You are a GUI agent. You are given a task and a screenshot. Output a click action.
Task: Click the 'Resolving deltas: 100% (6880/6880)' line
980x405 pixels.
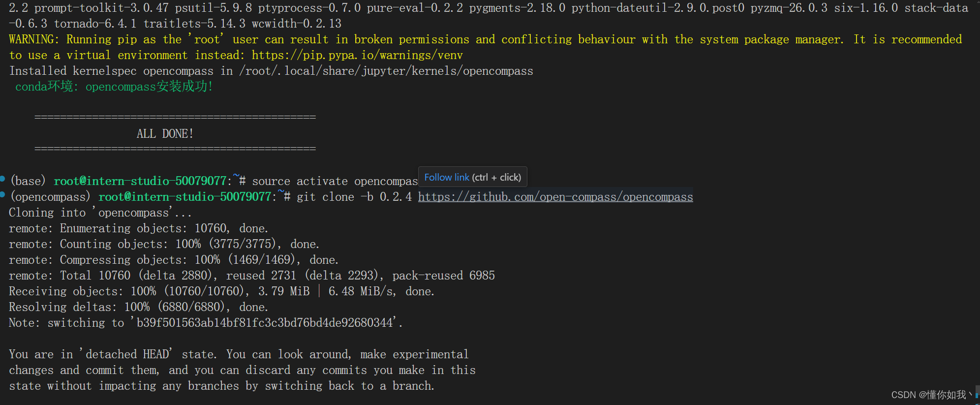pos(139,307)
